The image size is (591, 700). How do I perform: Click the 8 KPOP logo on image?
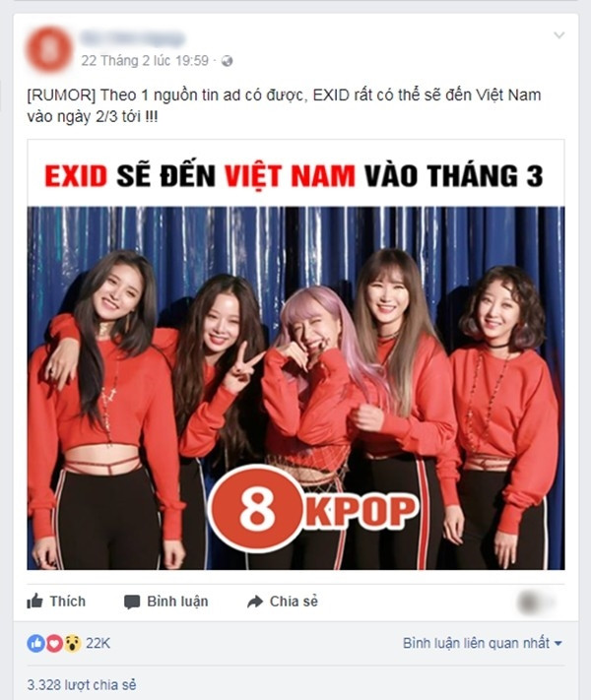pyautogui.click(x=312, y=509)
